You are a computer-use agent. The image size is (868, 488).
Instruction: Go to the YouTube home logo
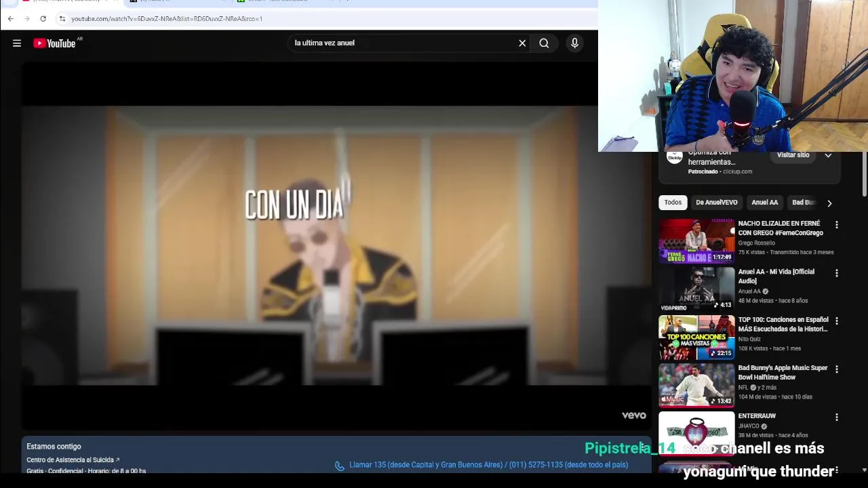(x=54, y=43)
